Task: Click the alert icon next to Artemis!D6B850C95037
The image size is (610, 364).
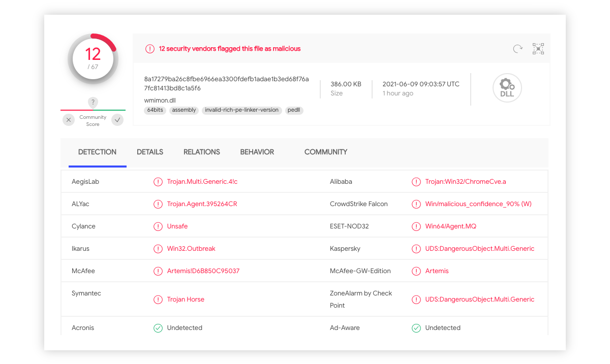Action: pyautogui.click(x=158, y=271)
